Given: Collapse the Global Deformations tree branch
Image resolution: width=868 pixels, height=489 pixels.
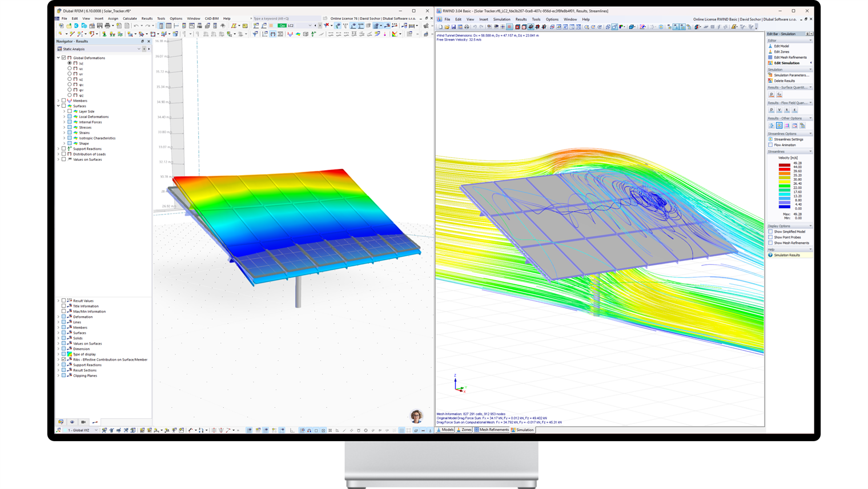Looking at the screenshot, I should point(58,58).
